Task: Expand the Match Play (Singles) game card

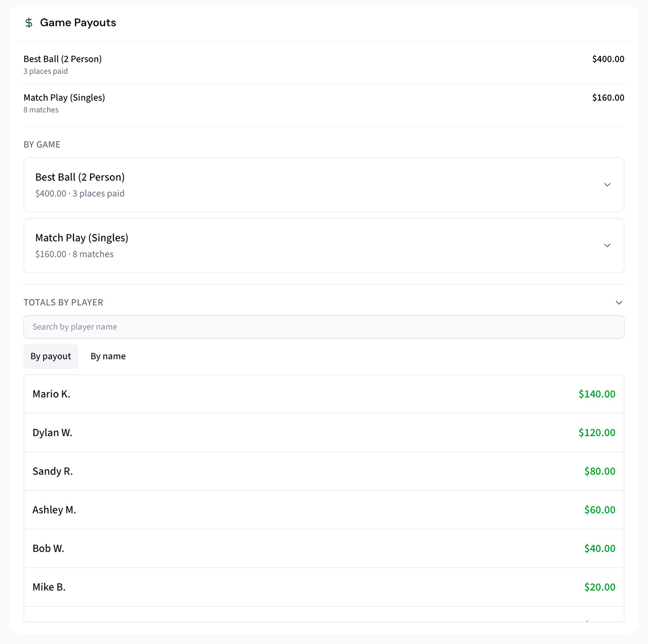Action: (324, 246)
